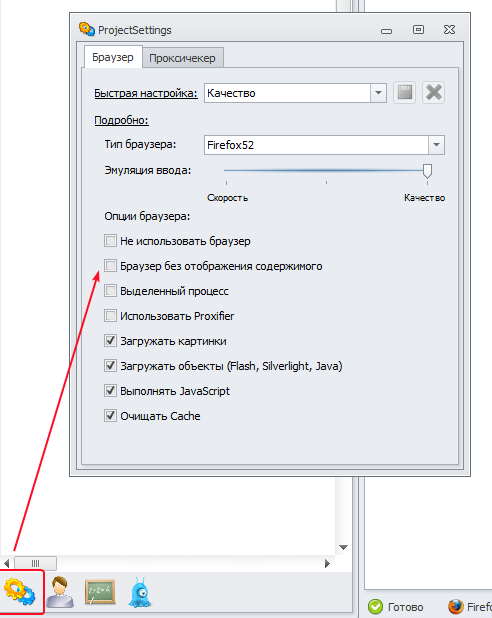
Task: Disable Выполнять JavaScript checkbox
Action: [110, 391]
